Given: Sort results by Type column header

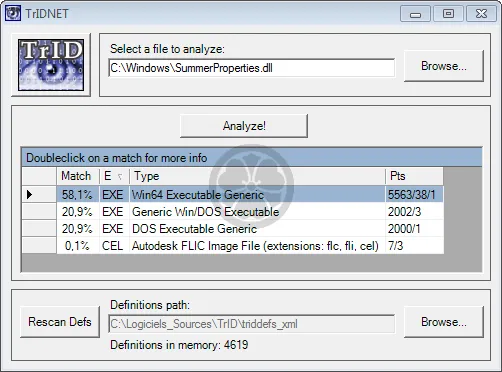Looking at the screenshot, I should point(257,176).
